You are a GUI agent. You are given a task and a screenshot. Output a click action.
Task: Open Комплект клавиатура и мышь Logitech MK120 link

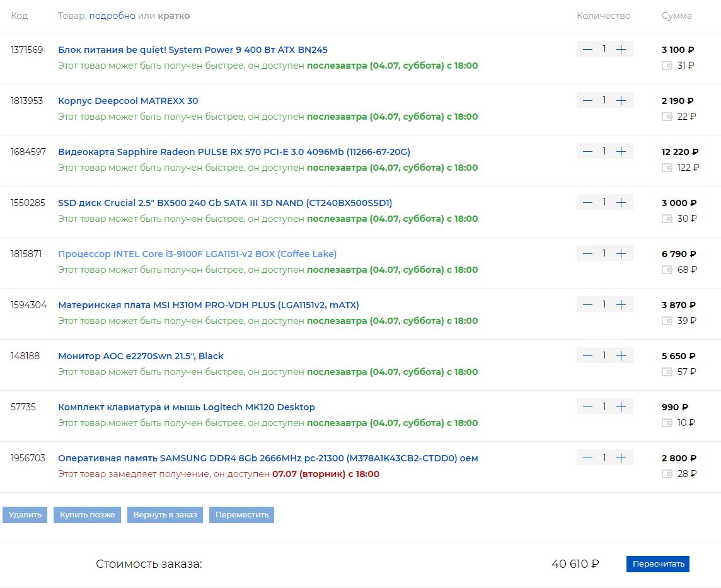click(x=186, y=407)
